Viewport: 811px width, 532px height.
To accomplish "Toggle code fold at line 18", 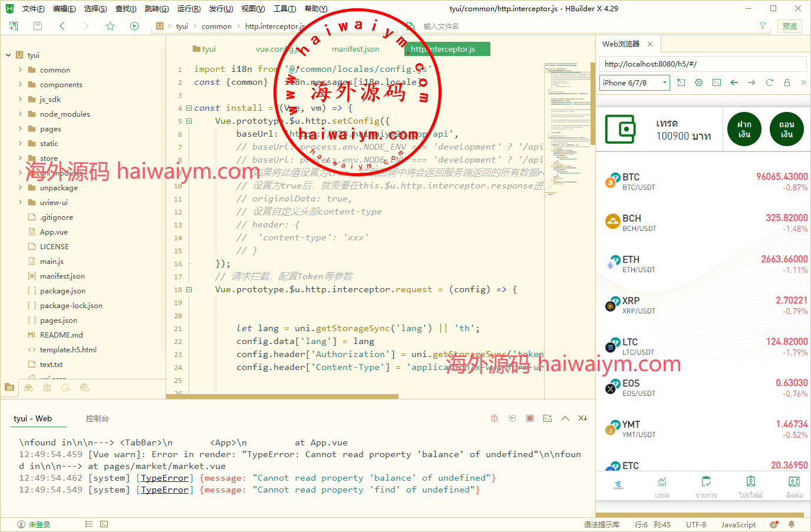I will 189,290.
